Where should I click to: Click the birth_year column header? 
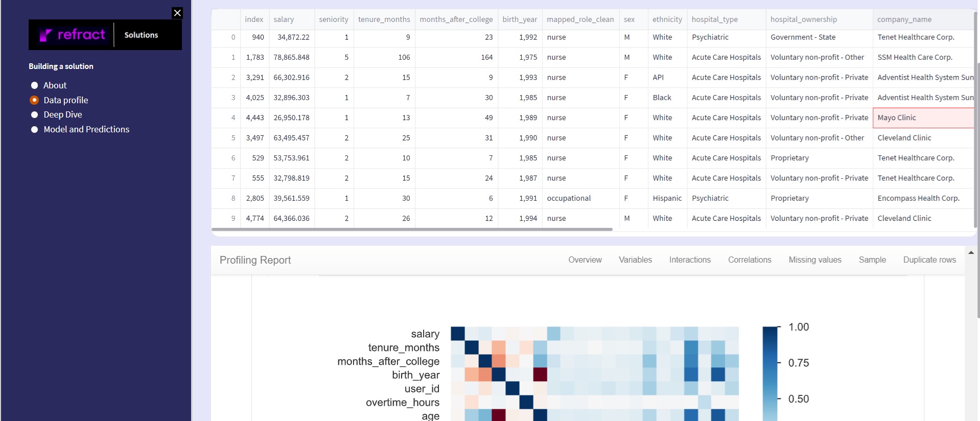[x=520, y=19]
